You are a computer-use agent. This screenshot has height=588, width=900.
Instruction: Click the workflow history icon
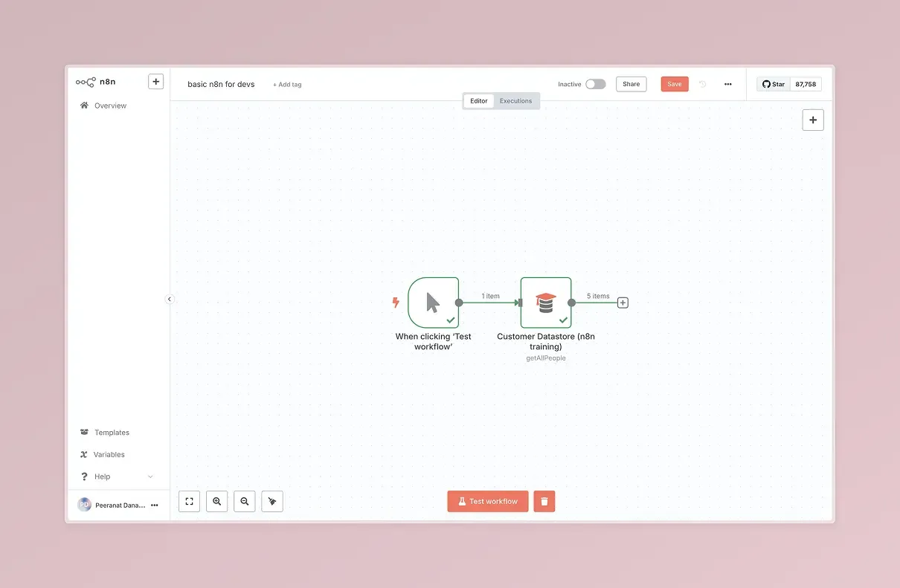click(x=703, y=85)
